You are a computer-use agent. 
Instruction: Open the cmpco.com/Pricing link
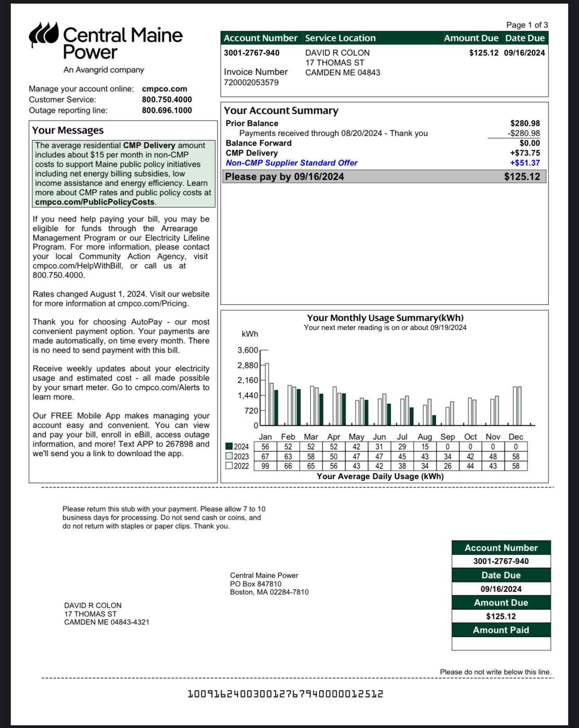(152, 304)
